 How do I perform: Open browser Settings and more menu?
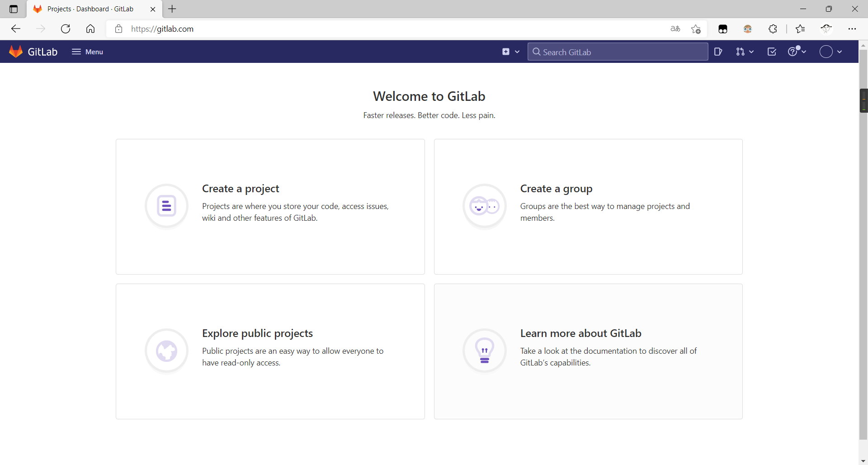(852, 29)
